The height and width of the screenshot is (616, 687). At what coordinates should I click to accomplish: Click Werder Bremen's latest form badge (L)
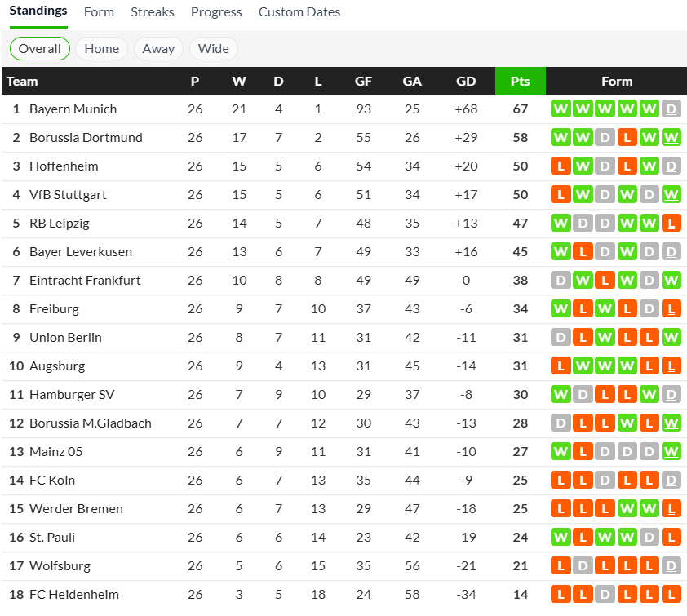tap(671, 509)
